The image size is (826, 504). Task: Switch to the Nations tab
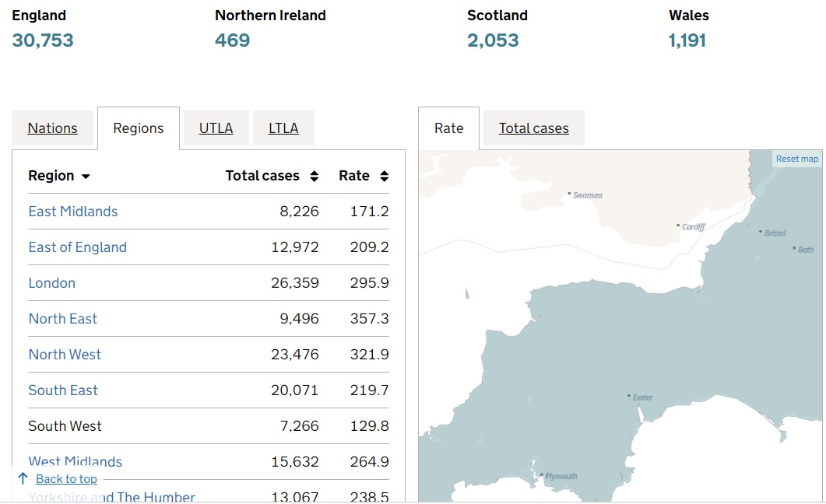pyautogui.click(x=53, y=128)
